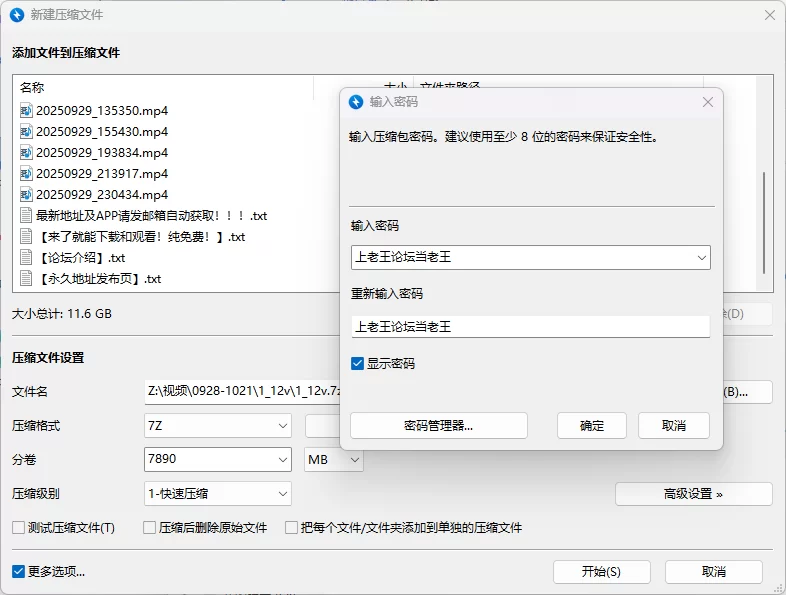The height and width of the screenshot is (595, 786).
Task: Click the app icon in 输入密码 dialog title
Action: 356,102
